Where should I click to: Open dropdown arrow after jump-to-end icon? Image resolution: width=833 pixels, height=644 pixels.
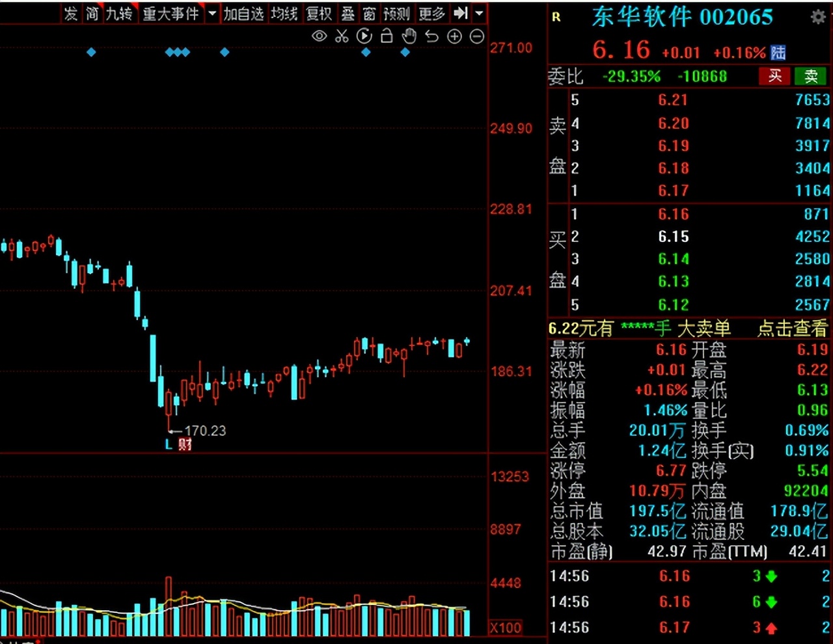tap(480, 13)
